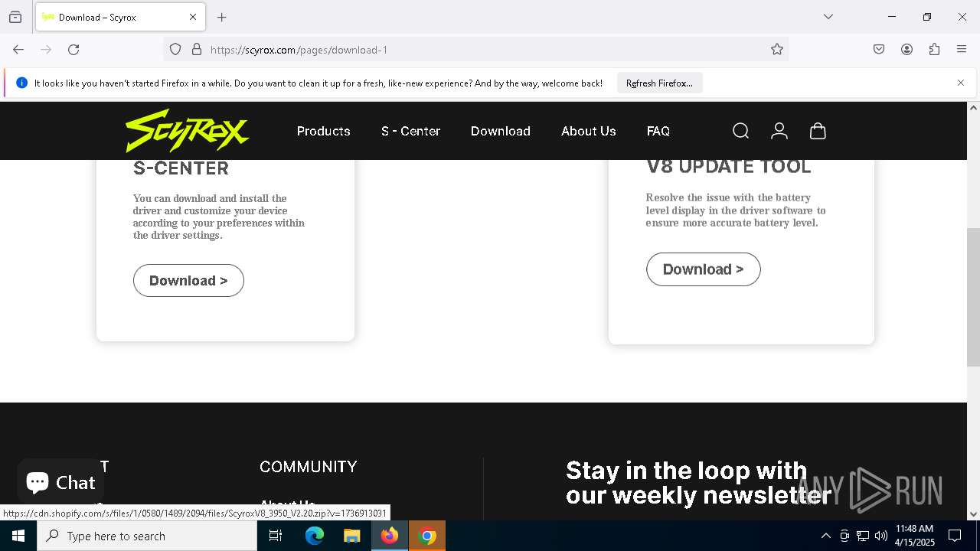The height and width of the screenshot is (551, 980).
Task: Dismiss the Firefox notification bar
Action: (x=961, y=83)
